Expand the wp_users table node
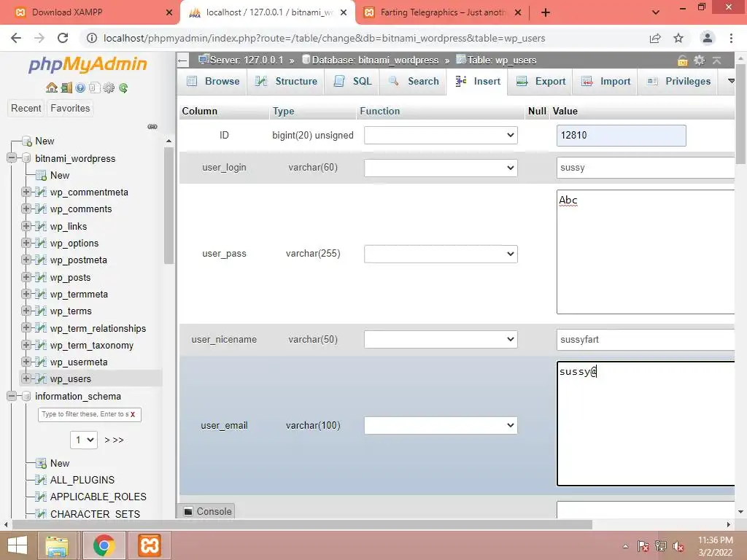747x560 pixels. tap(26, 379)
